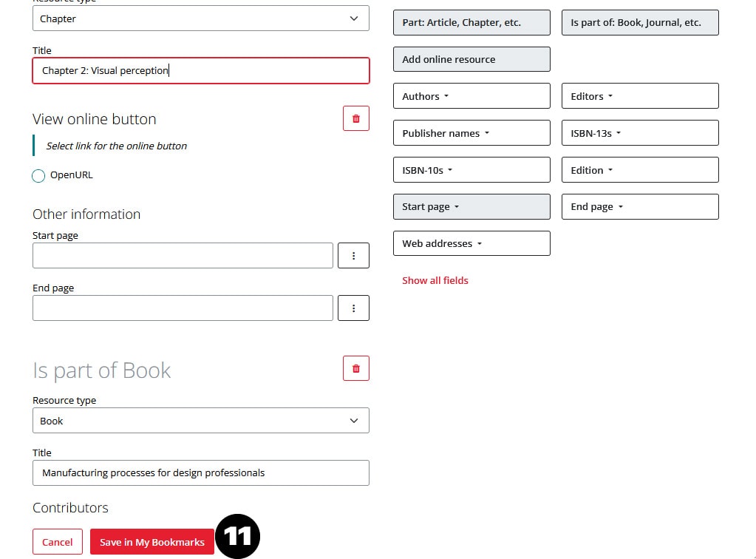Click the Cancel button

(x=57, y=542)
